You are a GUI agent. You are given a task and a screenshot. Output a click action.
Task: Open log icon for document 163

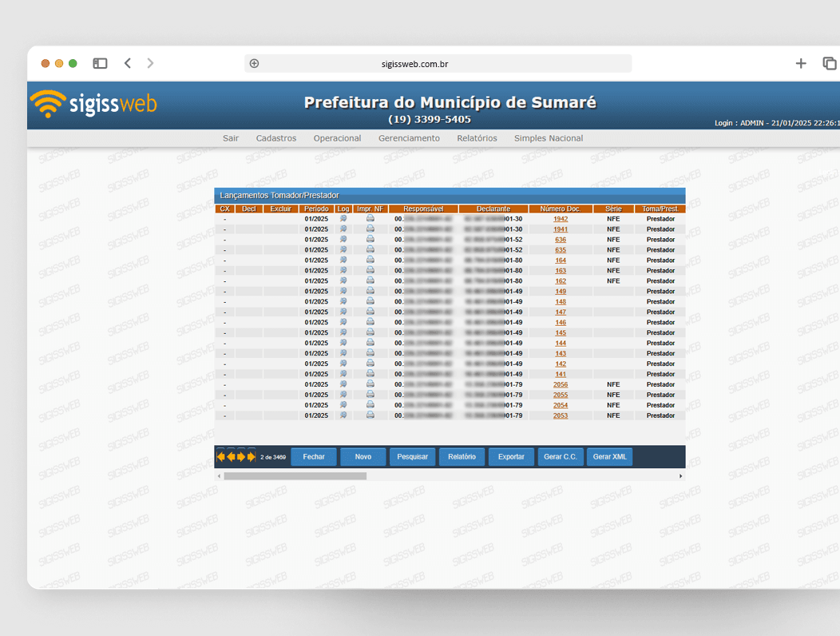pyautogui.click(x=343, y=270)
